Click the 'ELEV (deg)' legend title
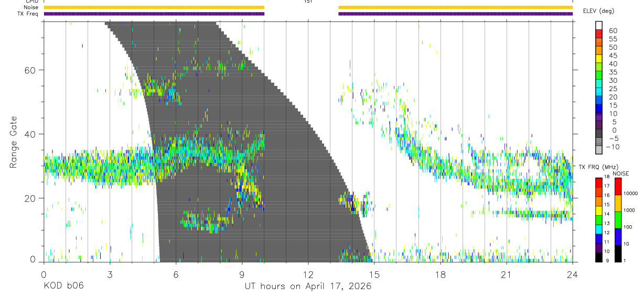 (x=598, y=11)
